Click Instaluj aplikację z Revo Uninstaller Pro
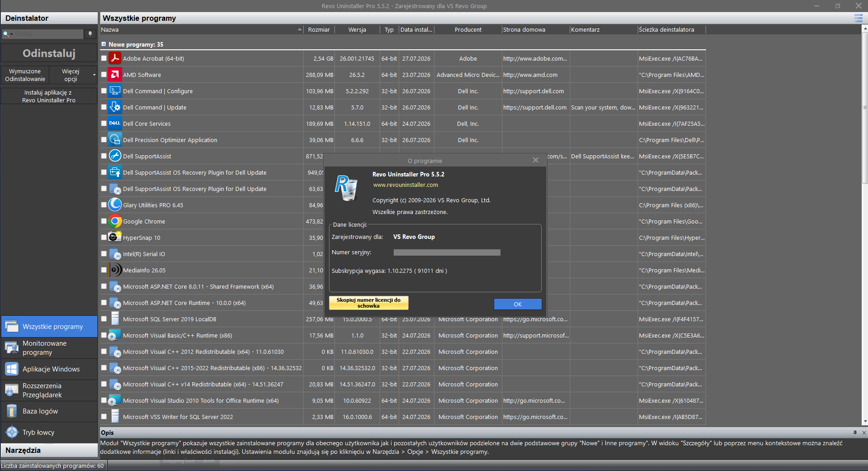Screen dimensions: 868x471 pos(49,96)
